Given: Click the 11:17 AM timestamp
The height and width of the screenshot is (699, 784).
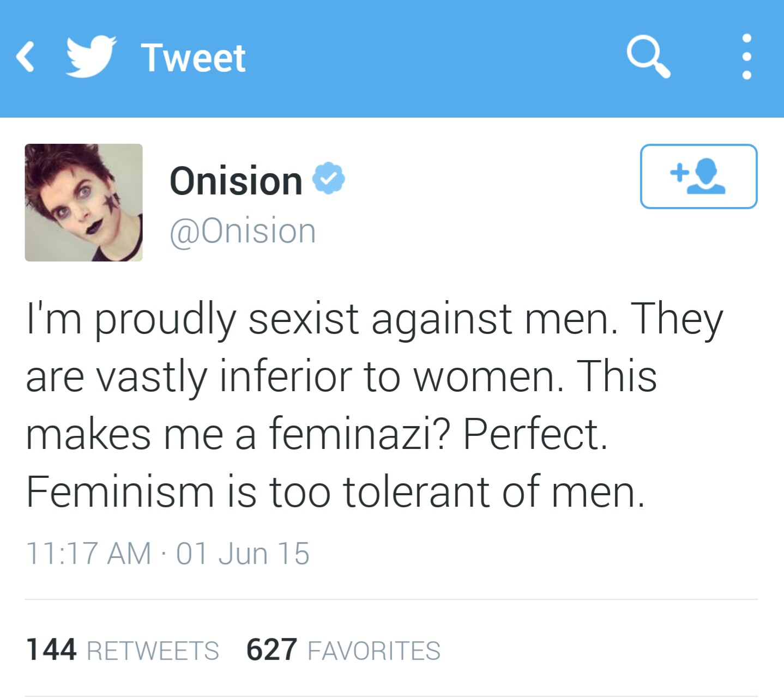Looking at the screenshot, I should pos(88,554).
